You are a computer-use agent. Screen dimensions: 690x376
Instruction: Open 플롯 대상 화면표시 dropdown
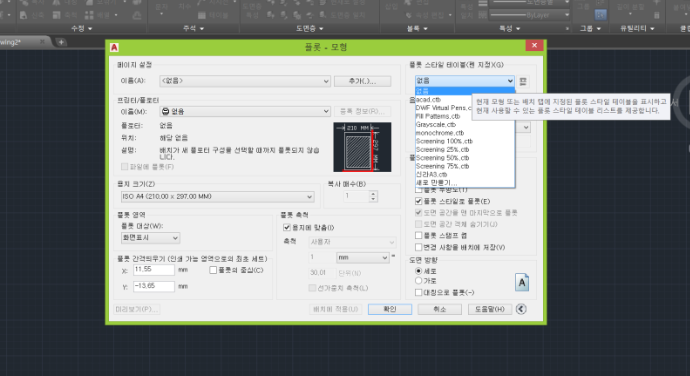[x=150, y=238]
